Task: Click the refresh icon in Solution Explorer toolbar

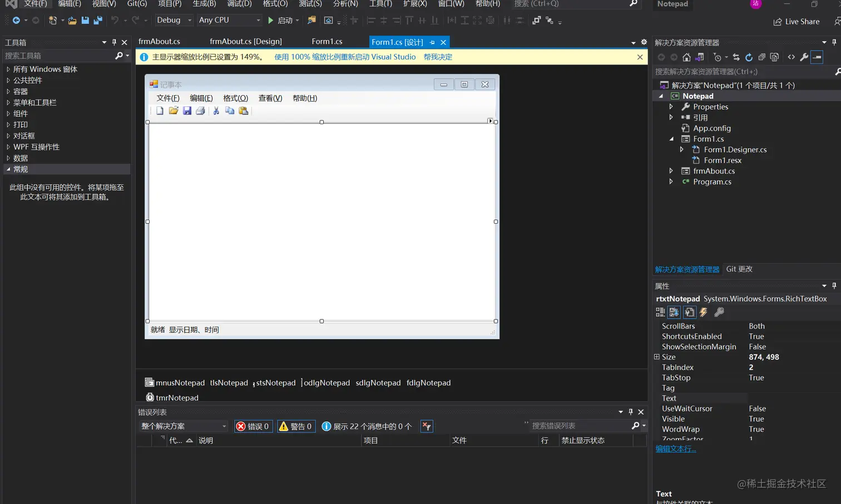Action: point(749,57)
